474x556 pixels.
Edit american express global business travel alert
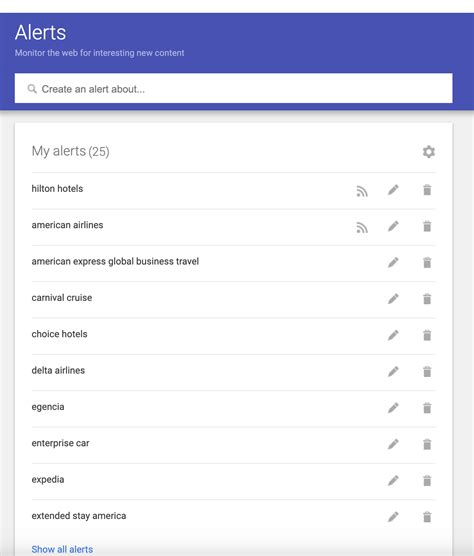(393, 263)
